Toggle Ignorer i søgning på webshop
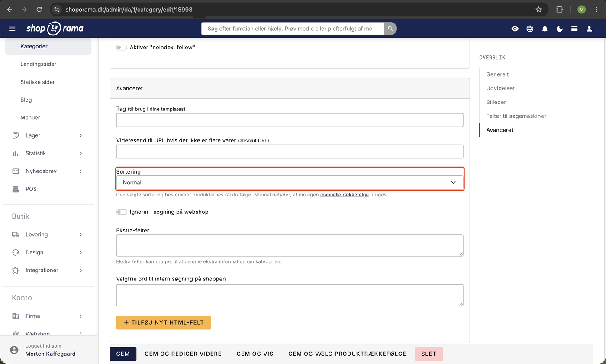The height and width of the screenshot is (364, 606). (x=122, y=212)
